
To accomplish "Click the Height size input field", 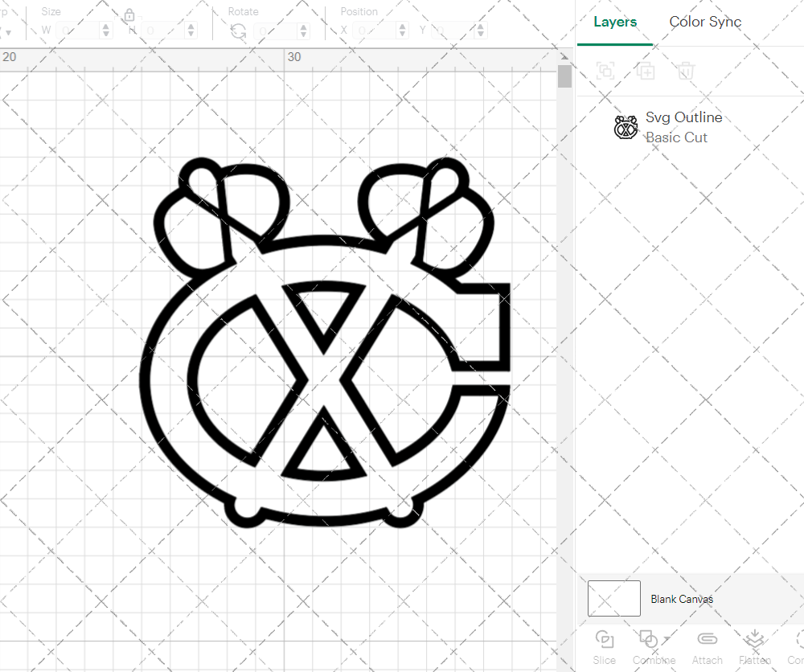I will pos(163,31).
